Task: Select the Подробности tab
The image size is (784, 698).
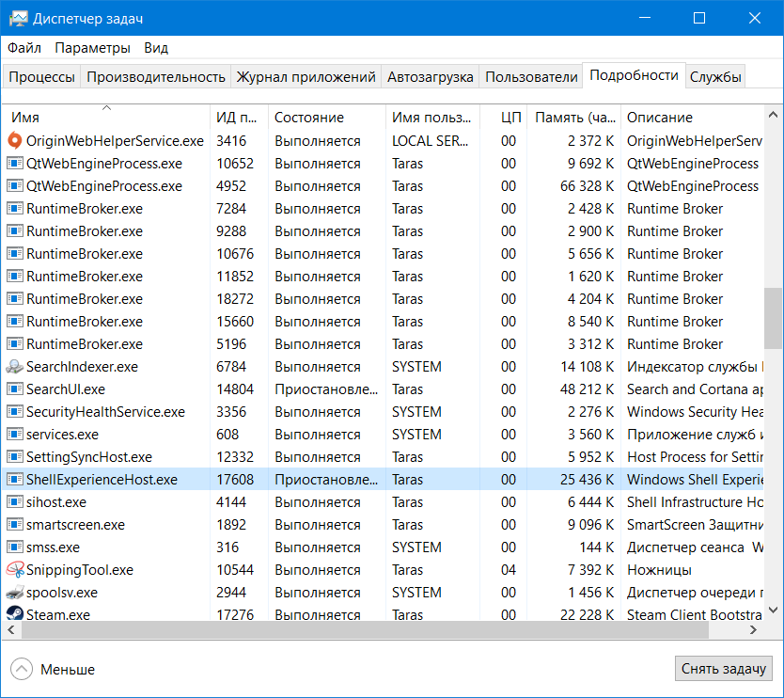Action: (634, 75)
